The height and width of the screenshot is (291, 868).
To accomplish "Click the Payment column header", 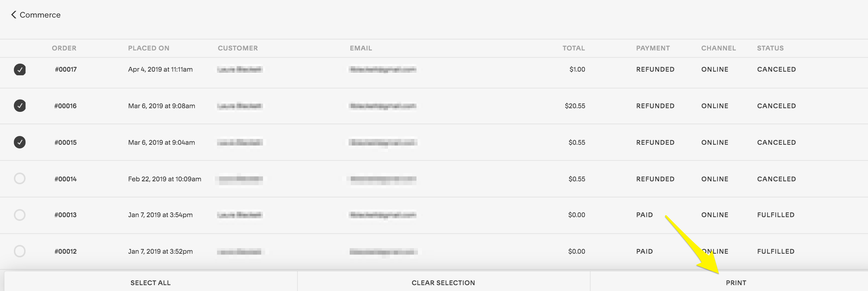I will tap(653, 48).
